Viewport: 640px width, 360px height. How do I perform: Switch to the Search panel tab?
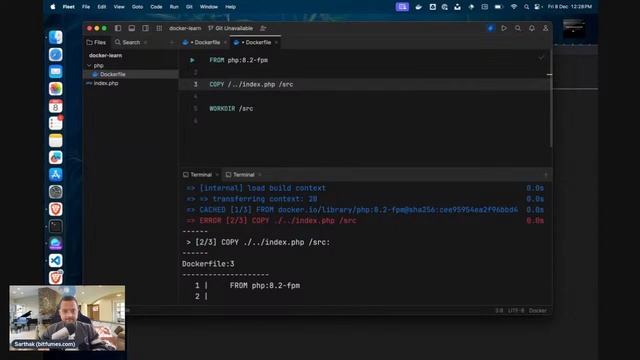(127, 42)
